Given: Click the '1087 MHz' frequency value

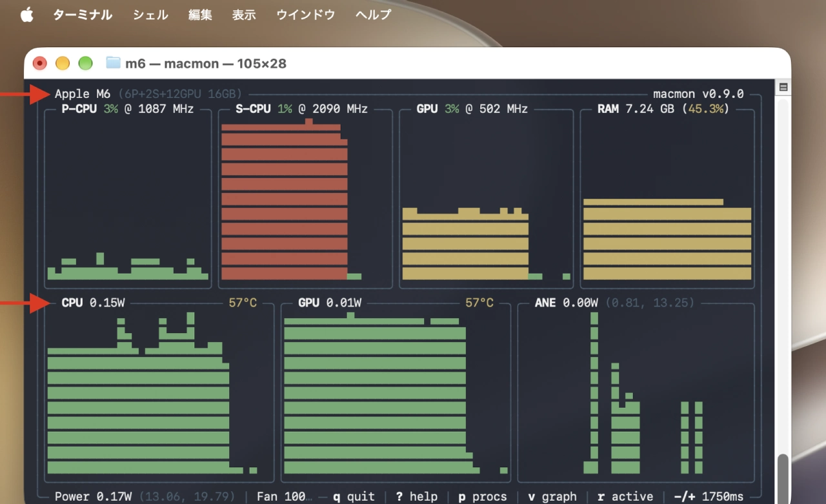Looking at the screenshot, I should point(166,109).
